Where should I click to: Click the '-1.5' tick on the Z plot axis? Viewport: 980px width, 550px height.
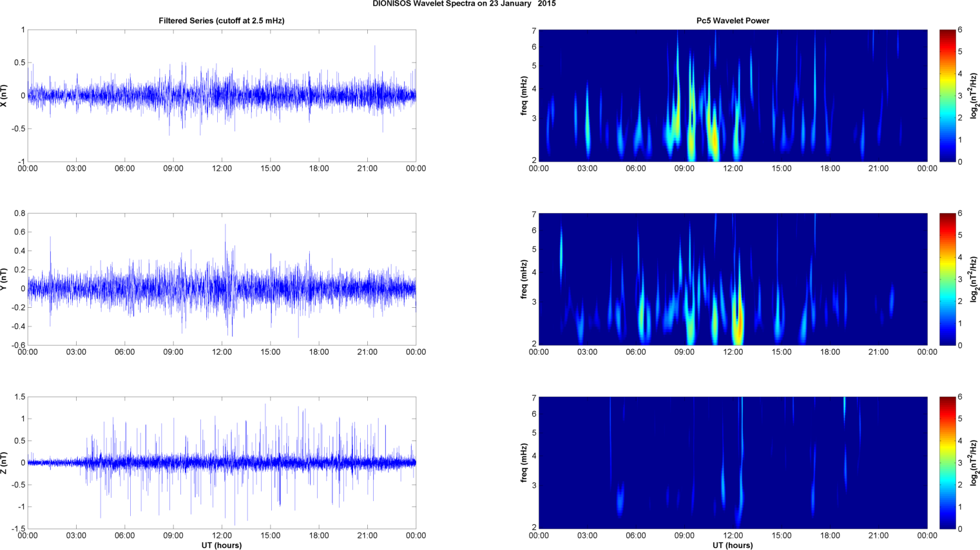(18, 529)
